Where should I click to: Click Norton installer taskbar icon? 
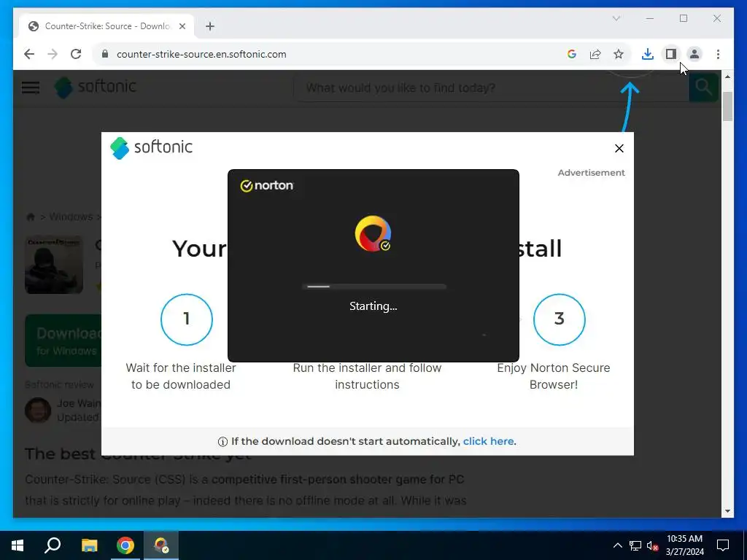click(161, 545)
